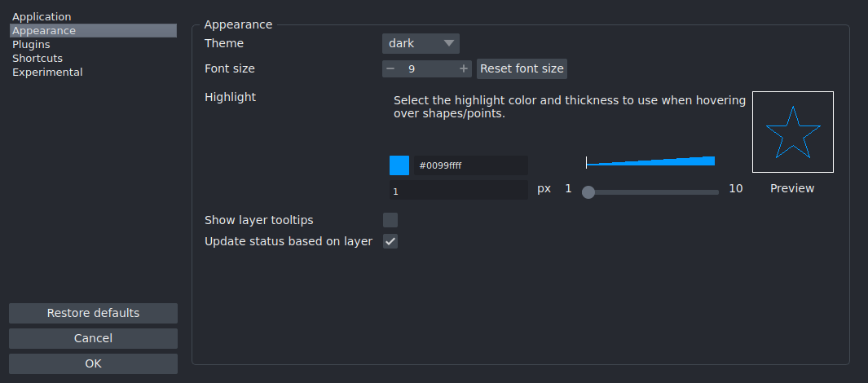Viewport: 868px width, 383px height.
Task: Click the blue triangle thickness indicator
Action: [650, 161]
